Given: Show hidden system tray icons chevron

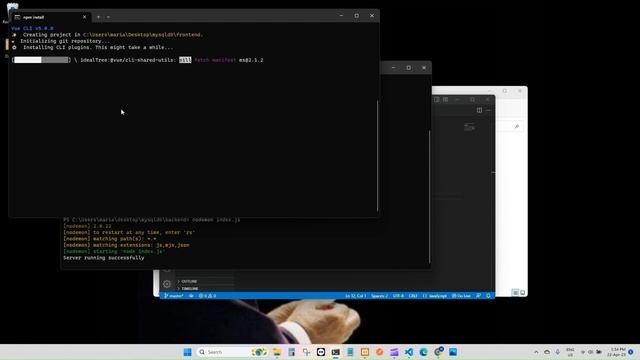Looking at the screenshot, I should point(536,352).
